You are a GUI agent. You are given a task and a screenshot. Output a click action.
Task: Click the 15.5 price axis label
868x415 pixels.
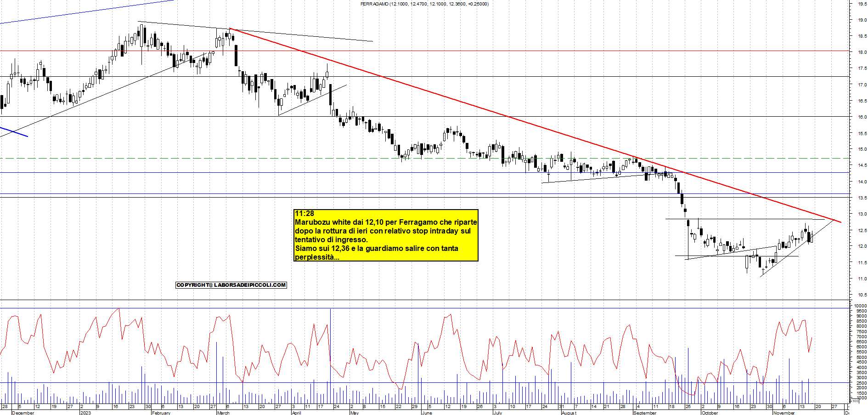pyautogui.click(x=862, y=133)
